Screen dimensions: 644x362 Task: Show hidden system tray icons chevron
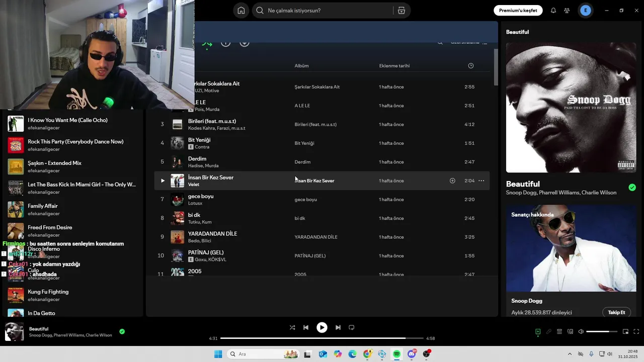pos(570,354)
